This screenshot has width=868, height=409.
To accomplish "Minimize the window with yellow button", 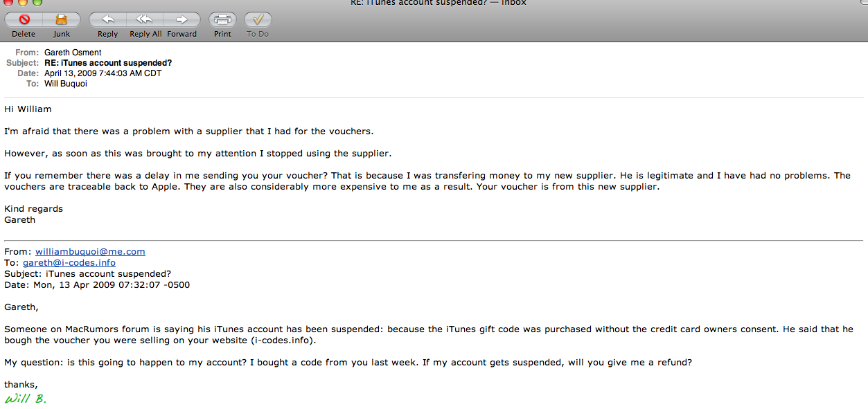I will pos(22,3).
